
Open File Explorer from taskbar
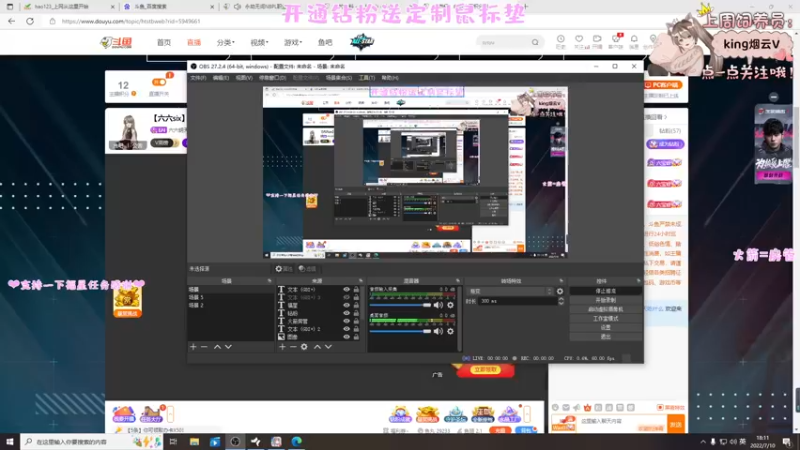(x=194, y=441)
